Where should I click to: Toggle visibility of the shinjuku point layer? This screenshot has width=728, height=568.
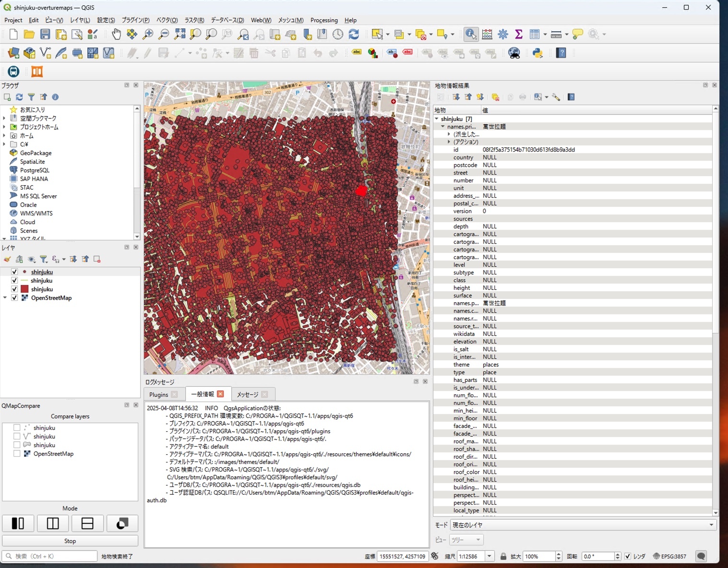coord(14,272)
